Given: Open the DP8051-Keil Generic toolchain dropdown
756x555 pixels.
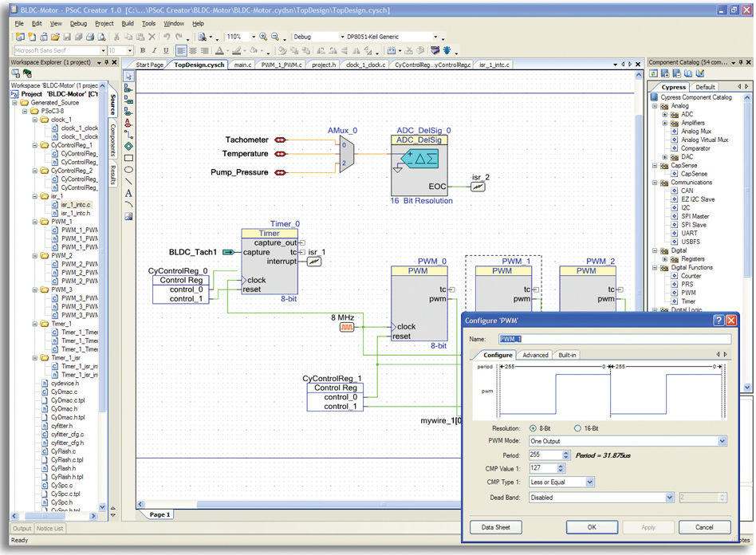Looking at the screenshot, I should click(435, 37).
